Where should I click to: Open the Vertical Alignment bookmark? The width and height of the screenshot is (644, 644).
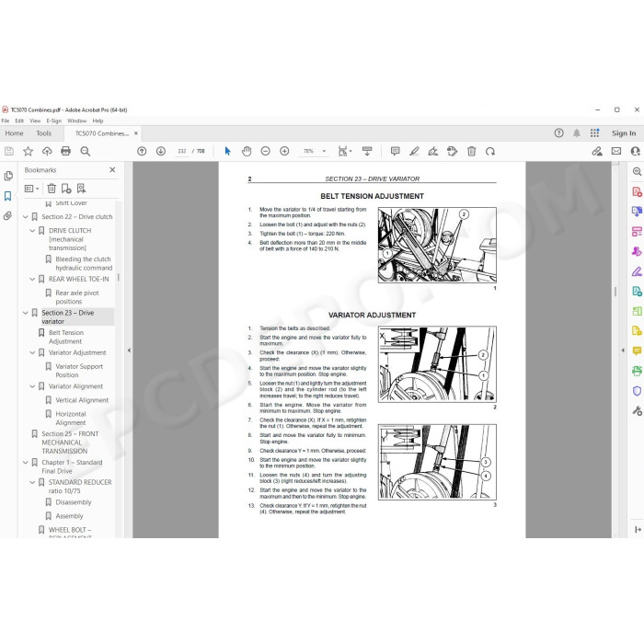pyautogui.click(x=82, y=400)
